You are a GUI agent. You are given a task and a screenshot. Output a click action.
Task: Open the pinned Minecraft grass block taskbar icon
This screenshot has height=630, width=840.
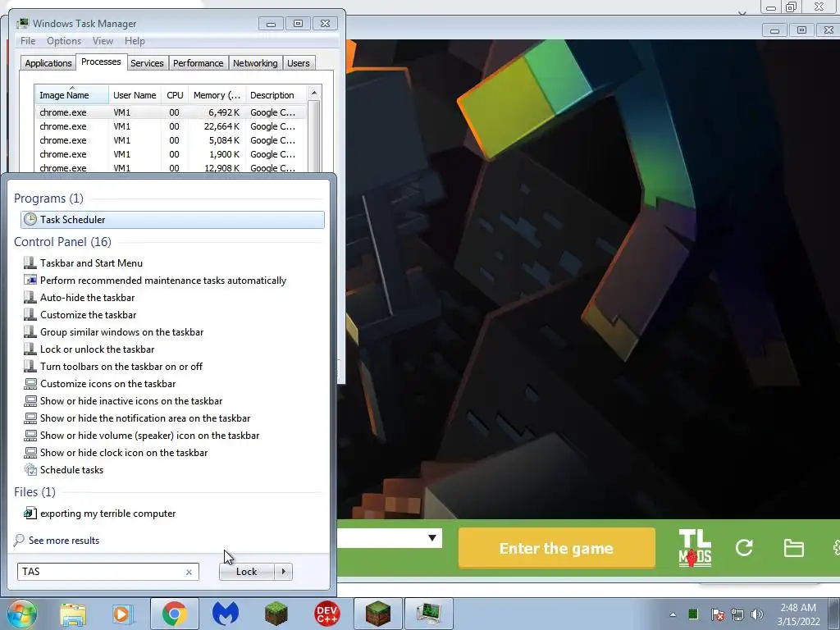tap(276, 614)
